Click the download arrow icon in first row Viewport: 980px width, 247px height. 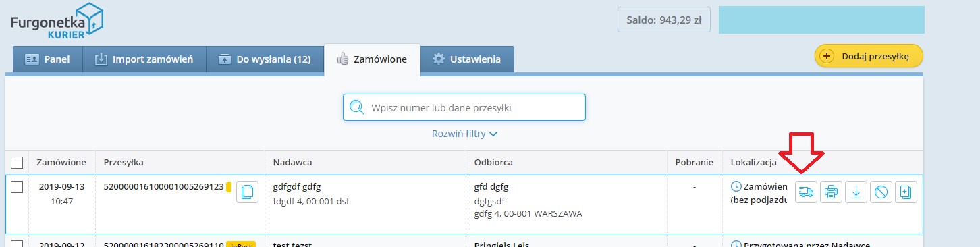856,192
